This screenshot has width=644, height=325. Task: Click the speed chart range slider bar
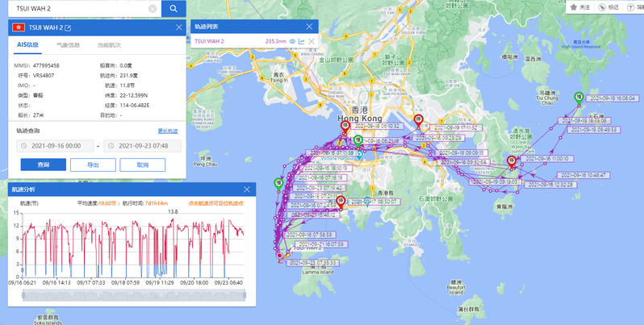coord(131,296)
